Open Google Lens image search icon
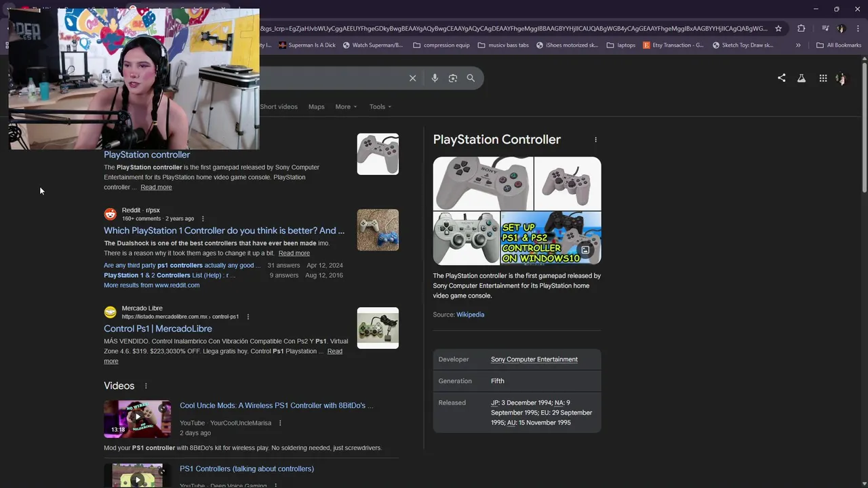Image resolution: width=868 pixels, height=488 pixels. tap(453, 78)
